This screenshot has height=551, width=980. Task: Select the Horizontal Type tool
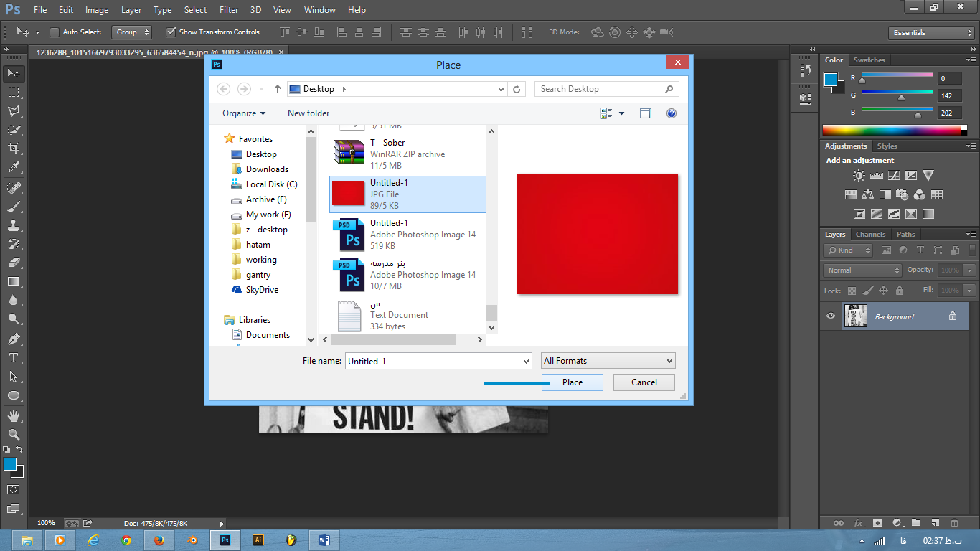click(14, 358)
